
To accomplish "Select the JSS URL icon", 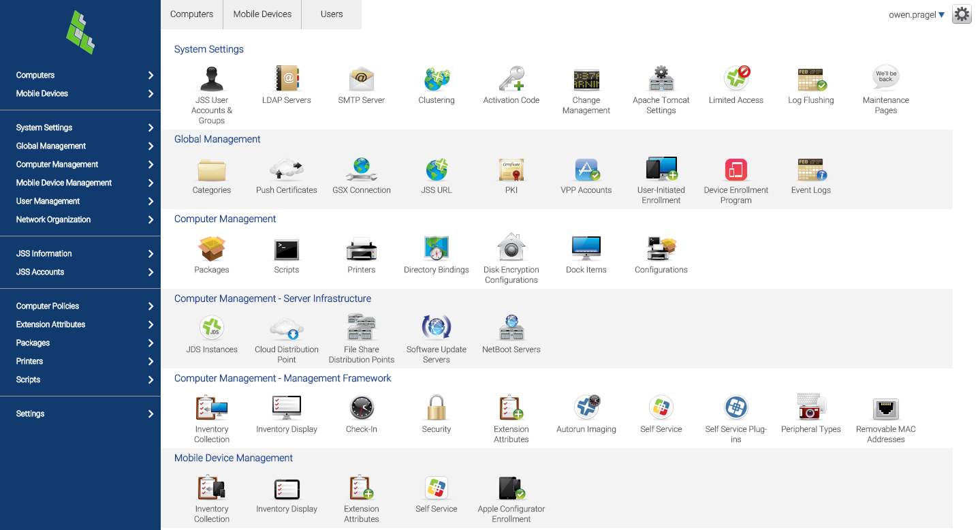I will tap(437, 170).
